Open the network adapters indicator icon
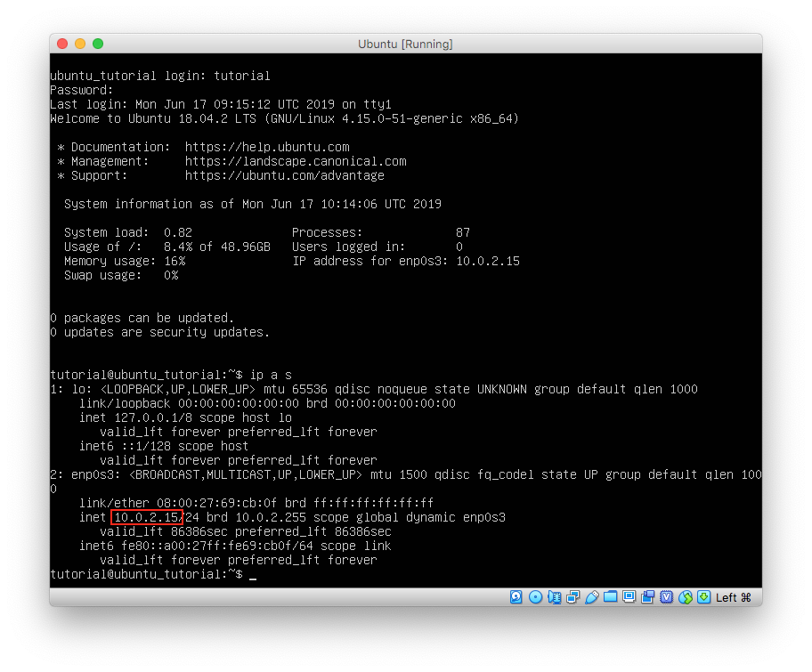 click(572, 597)
